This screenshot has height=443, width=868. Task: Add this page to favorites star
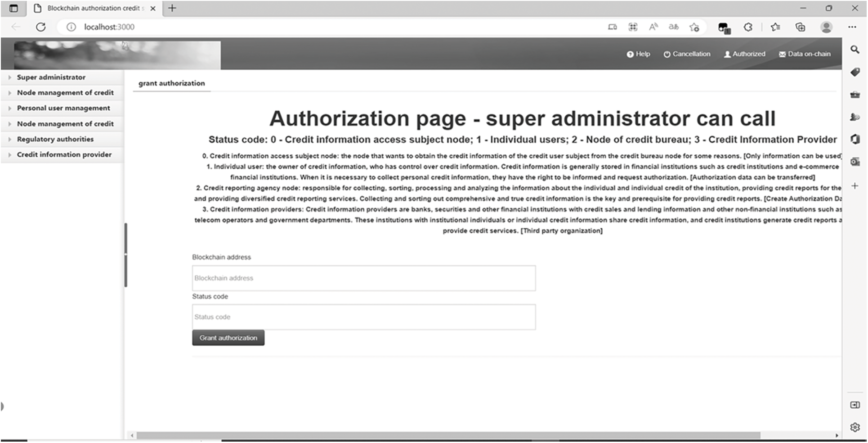click(694, 27)
